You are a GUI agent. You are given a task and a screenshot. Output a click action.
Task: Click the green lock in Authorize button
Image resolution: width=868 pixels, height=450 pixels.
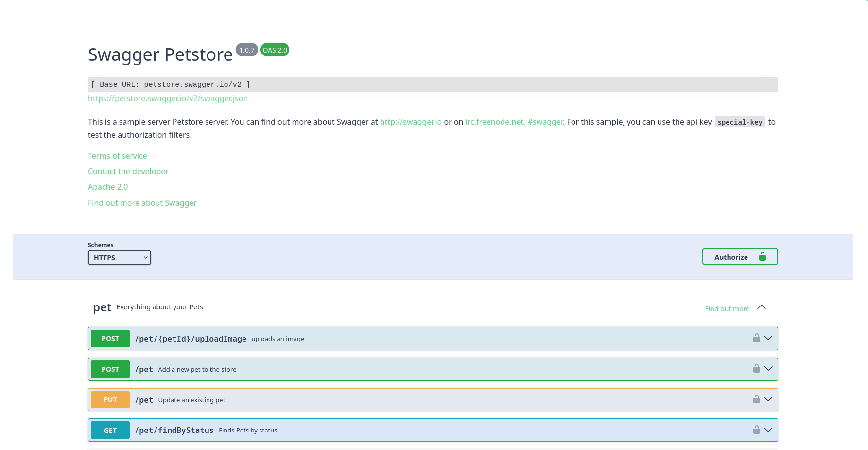(x=763, y=256)
